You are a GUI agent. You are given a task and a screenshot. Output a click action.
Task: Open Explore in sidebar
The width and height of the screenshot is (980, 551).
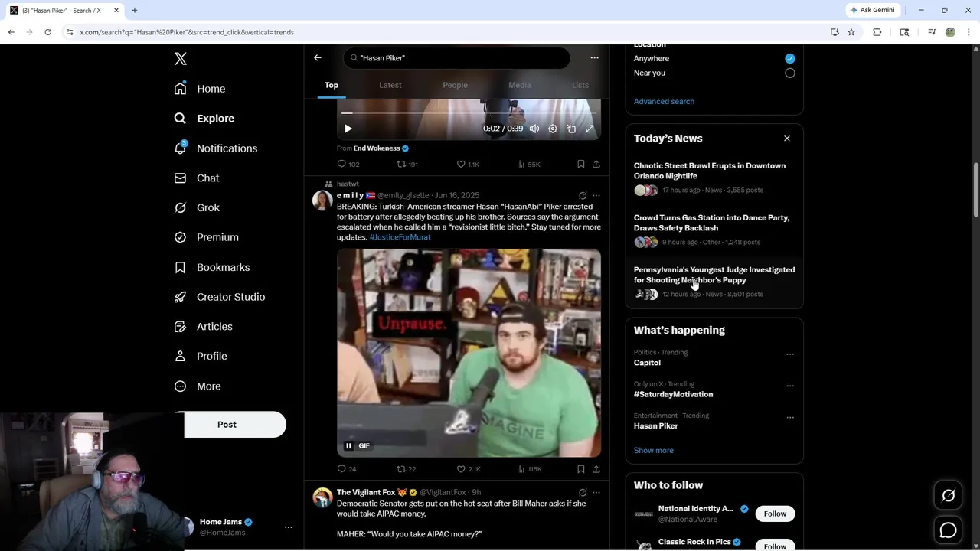click(204, 119)
